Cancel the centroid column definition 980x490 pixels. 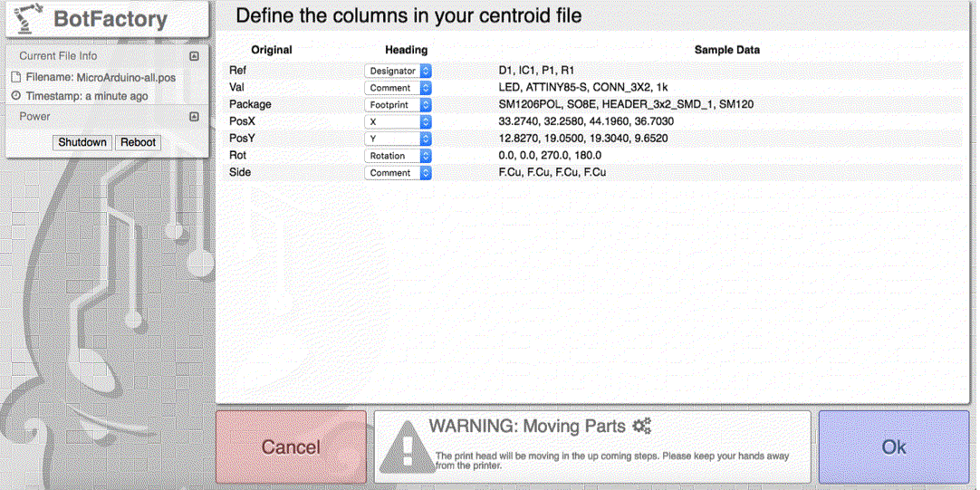[291, 447]
